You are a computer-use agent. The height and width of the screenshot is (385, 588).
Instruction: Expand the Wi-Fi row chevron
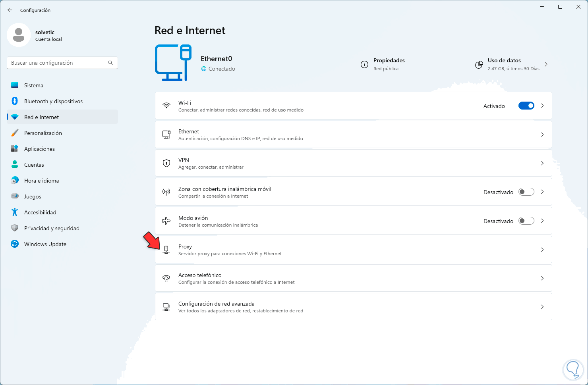click(x=542, y=106)
